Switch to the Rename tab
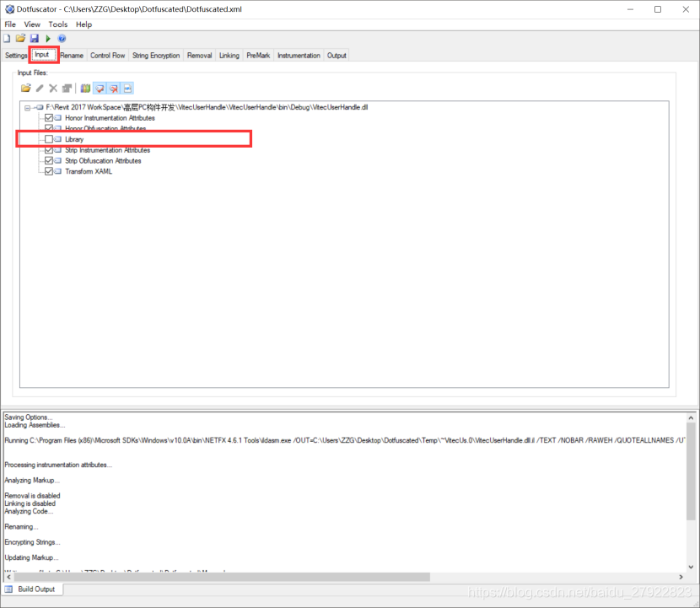Viewport: 700px width, 608px height. [x=72, y=56]
